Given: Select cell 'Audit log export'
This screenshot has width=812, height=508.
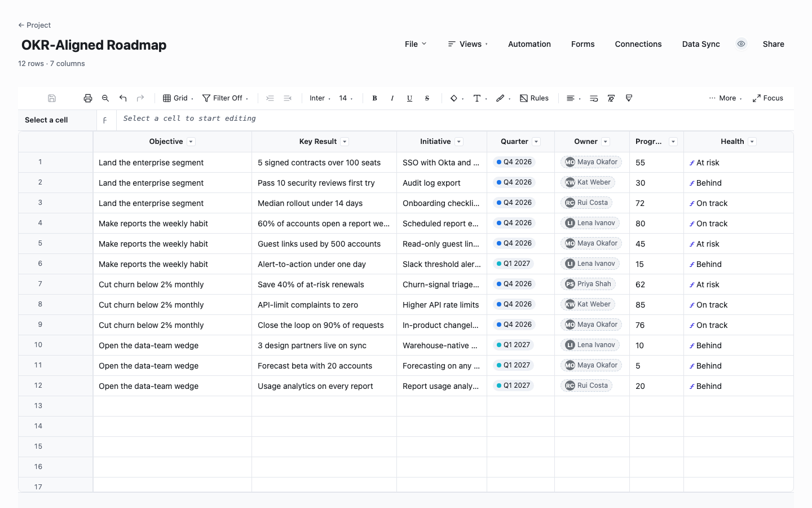Looking at the screenshot, I should (442, 183).
